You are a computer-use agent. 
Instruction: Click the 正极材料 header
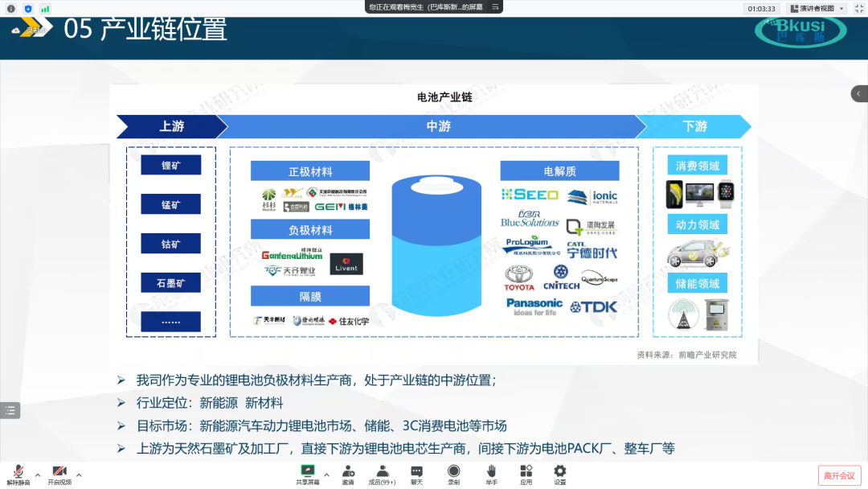click(x=310, y=171)
